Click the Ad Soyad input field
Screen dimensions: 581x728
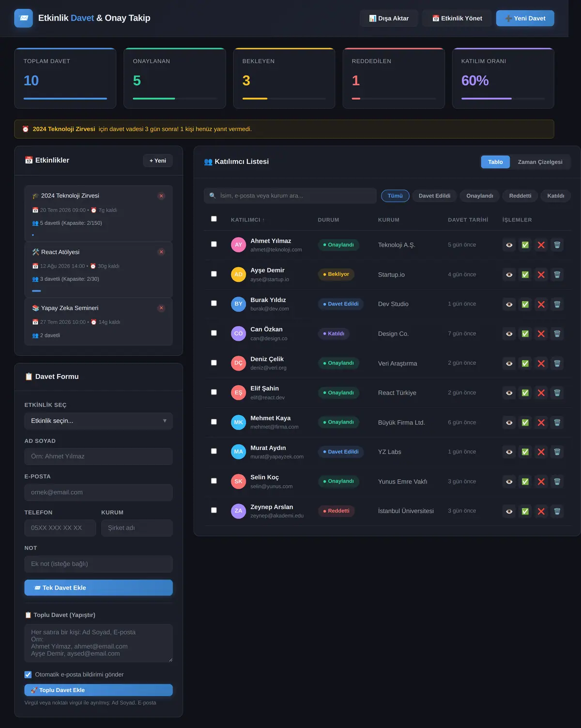click(x=98, y=456)
